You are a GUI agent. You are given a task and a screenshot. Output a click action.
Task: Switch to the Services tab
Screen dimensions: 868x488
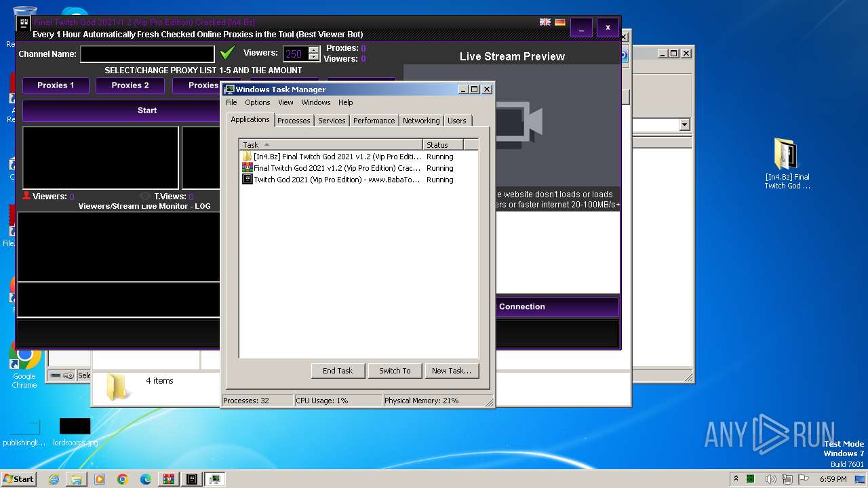(x=332, y=121)
